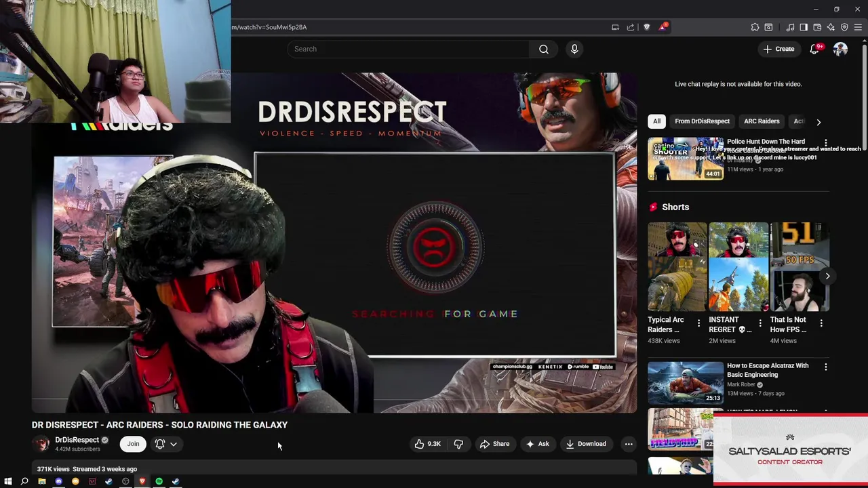Open the Brave Wallet icon
The width and height of the screenshot is (868, 488).
pyautogui.click(x=817, y=27)
